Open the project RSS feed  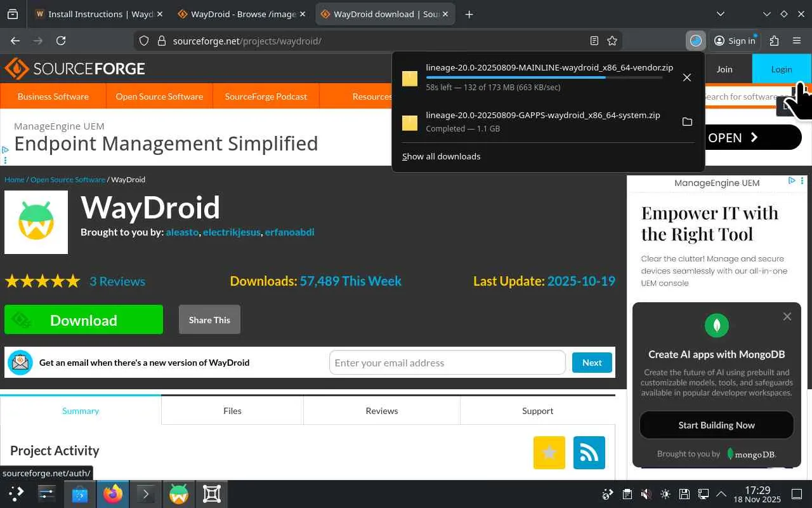[589, 453]
